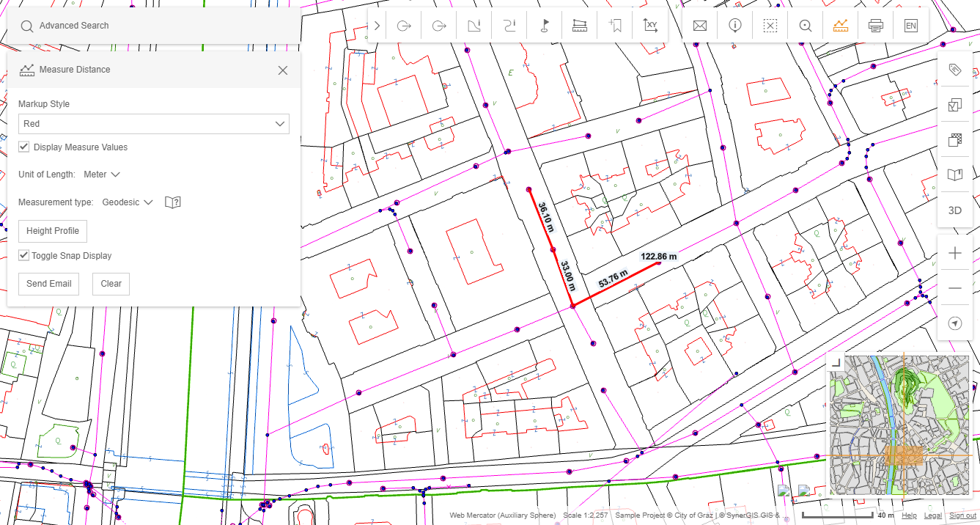Activate the print tool
The image size is (980, 525).
tap(875, 25)
